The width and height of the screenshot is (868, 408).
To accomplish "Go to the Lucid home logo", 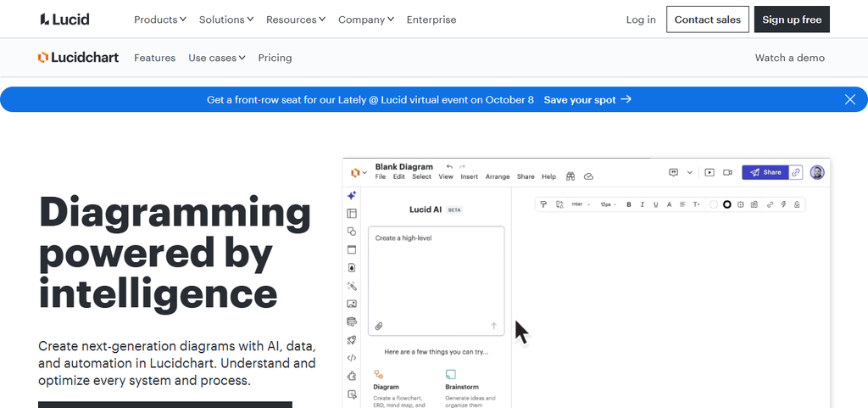I will click(x=64, y=20).
